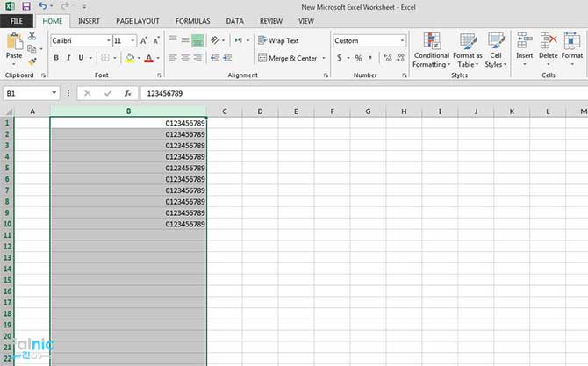This screenshot has width=588, height=366.
Task: Click the Format Painter brush icon
Action: 32,61
